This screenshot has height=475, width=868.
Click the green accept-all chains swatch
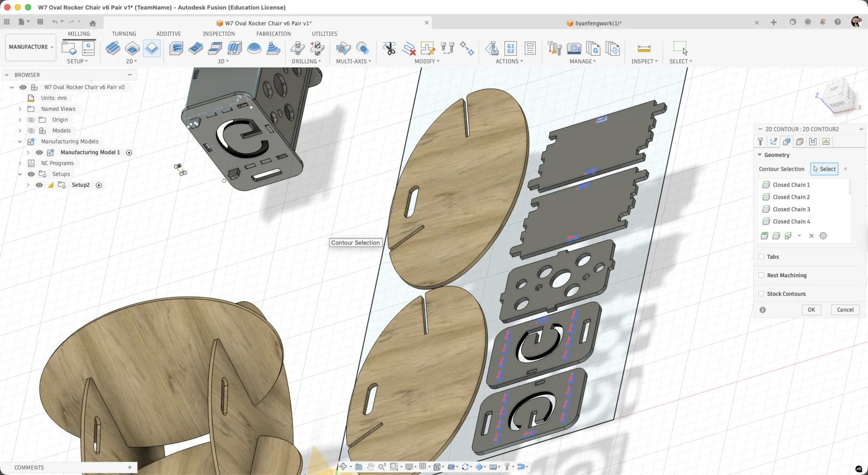click(765, 236)
